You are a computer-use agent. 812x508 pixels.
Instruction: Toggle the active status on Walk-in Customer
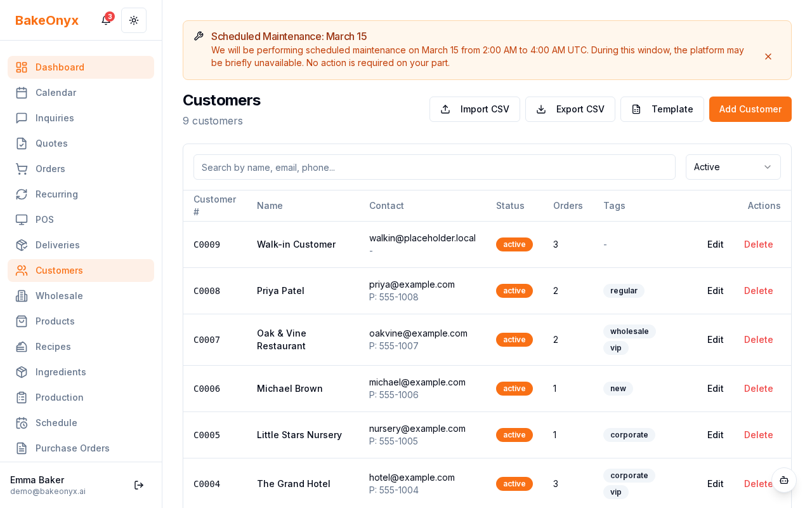(x=514, y=244)
